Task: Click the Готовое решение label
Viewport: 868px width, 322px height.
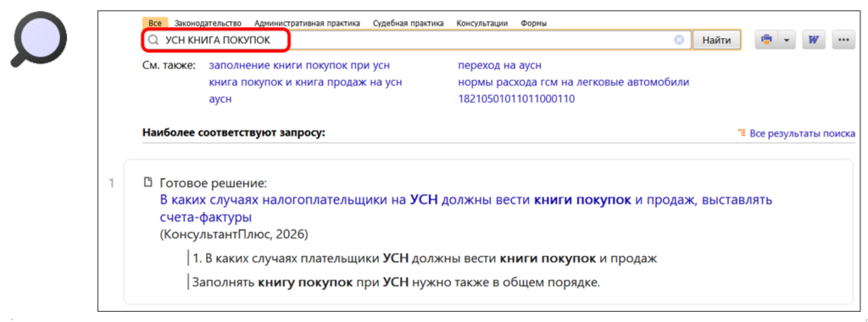Action: pos(213,182)
